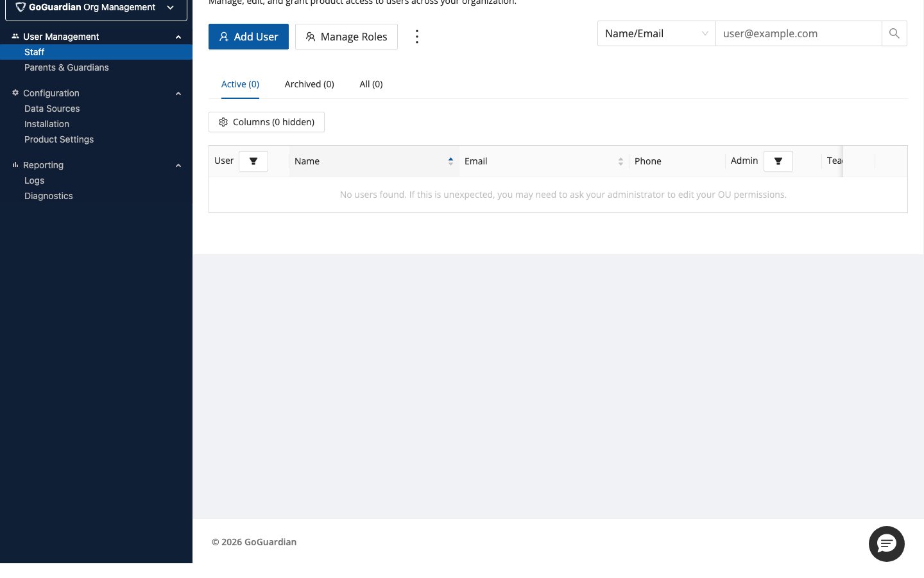Open Staff in the sidebar
The image size is (924, 578).
point(96,52)
